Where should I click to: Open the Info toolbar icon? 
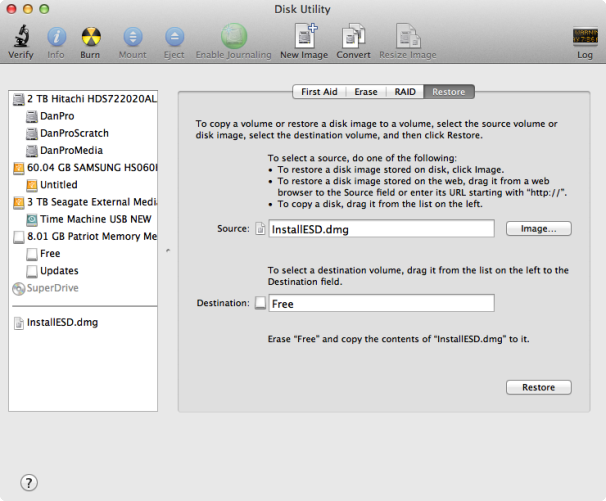(x=56, y=37)
